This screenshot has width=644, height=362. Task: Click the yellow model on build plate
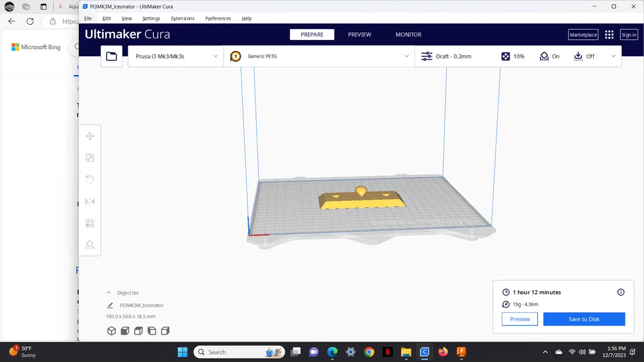362,201
